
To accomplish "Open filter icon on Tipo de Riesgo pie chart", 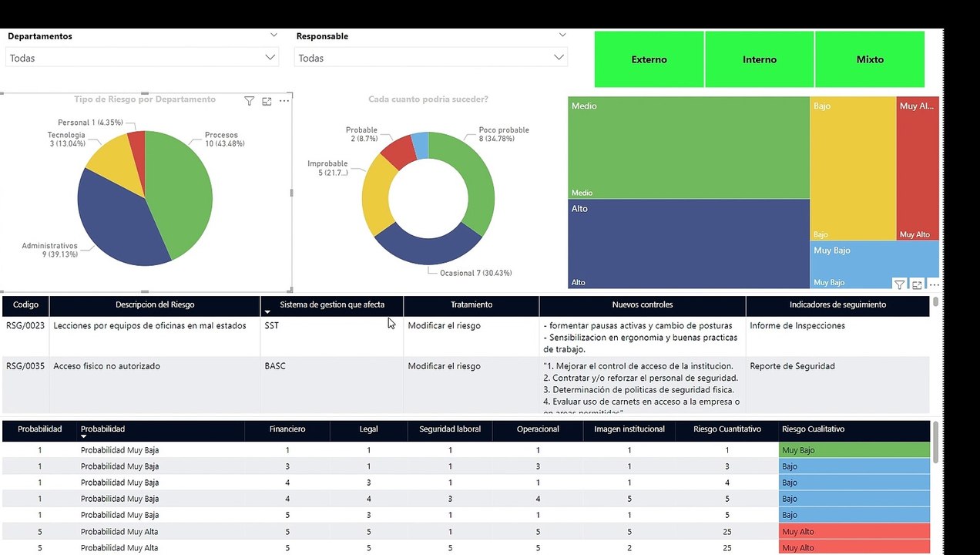I will [x=249, y=101].
